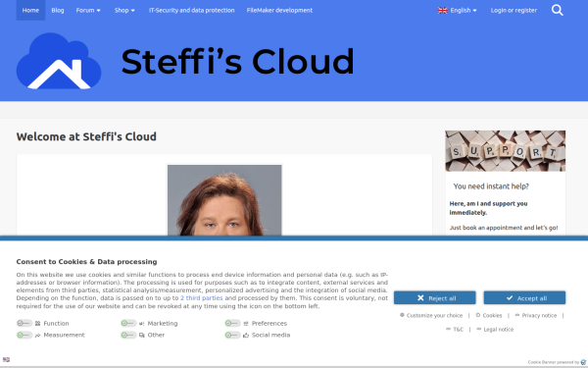The image size is (588, 368).
Task: Toggle the Function cookies switch
Action: 24,323
